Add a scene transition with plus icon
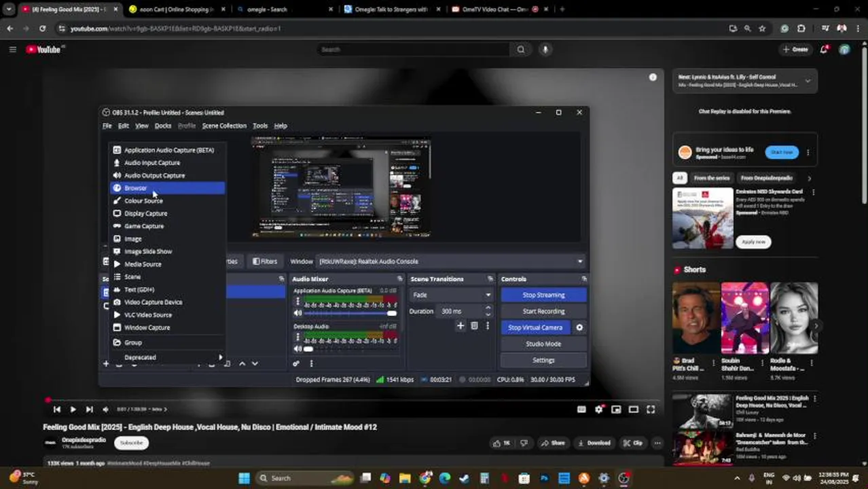This screenshot has width=868, height=489. [x=460, y=326]
